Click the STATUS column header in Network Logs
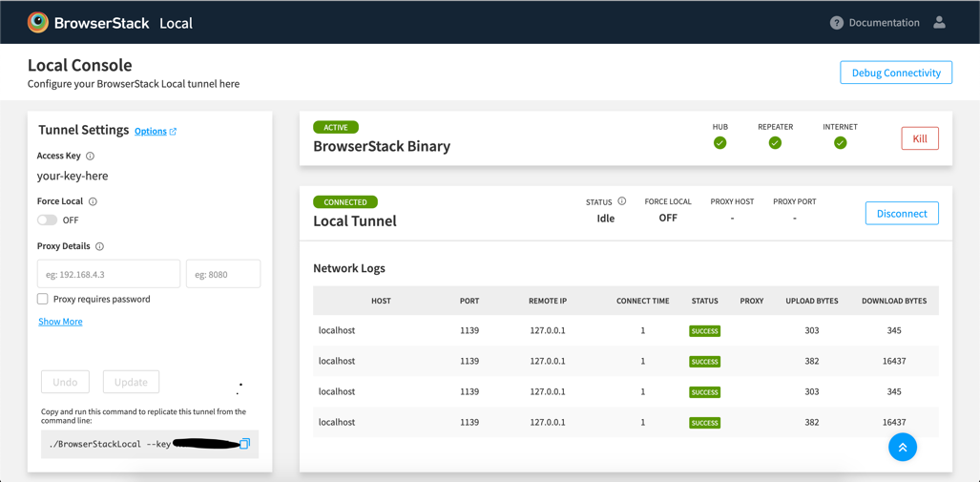Screen dimensions: 980x482 (x=704, y=301)
